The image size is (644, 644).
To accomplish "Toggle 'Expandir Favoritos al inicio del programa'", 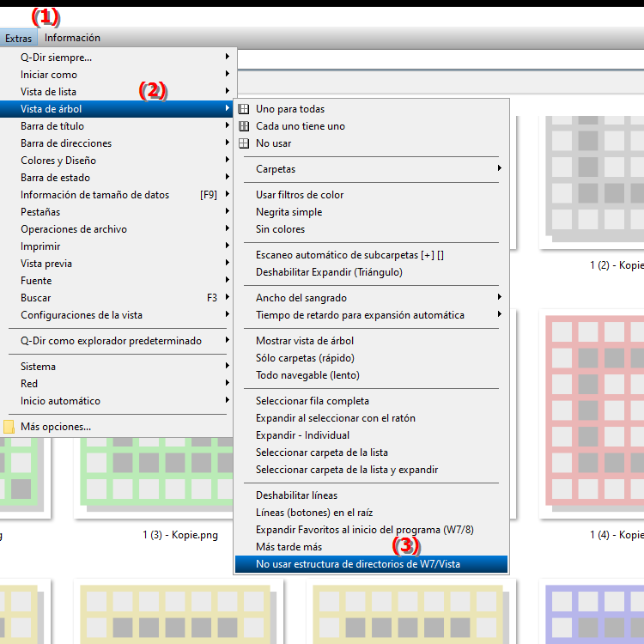I will tap(371, 531).
